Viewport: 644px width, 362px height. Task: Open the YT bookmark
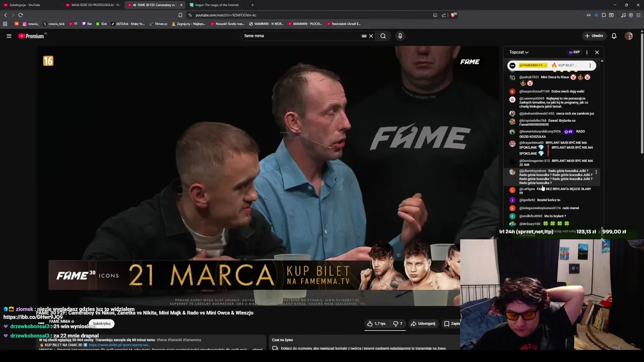click(x=73, y=24)
